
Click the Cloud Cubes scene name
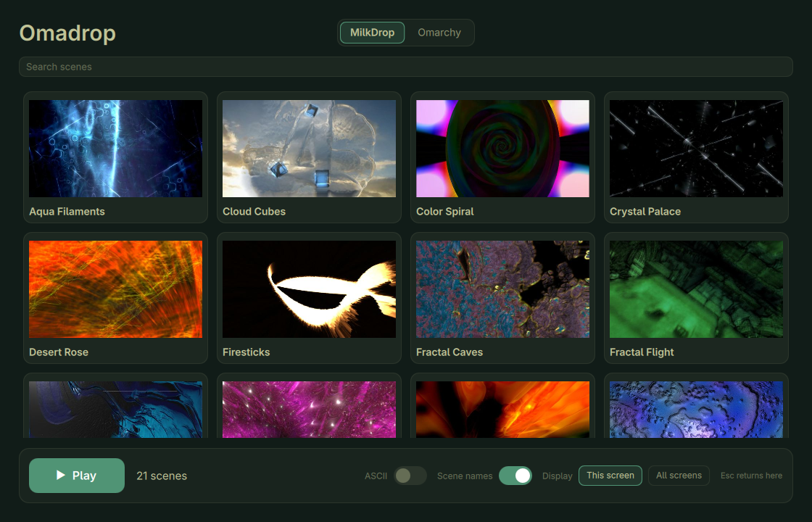254,211
